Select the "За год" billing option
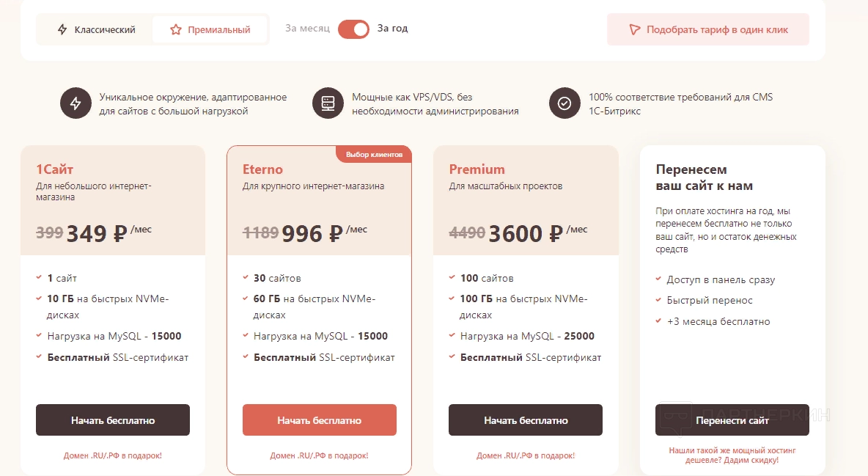The image size is (868, 476). coord(393,29)
